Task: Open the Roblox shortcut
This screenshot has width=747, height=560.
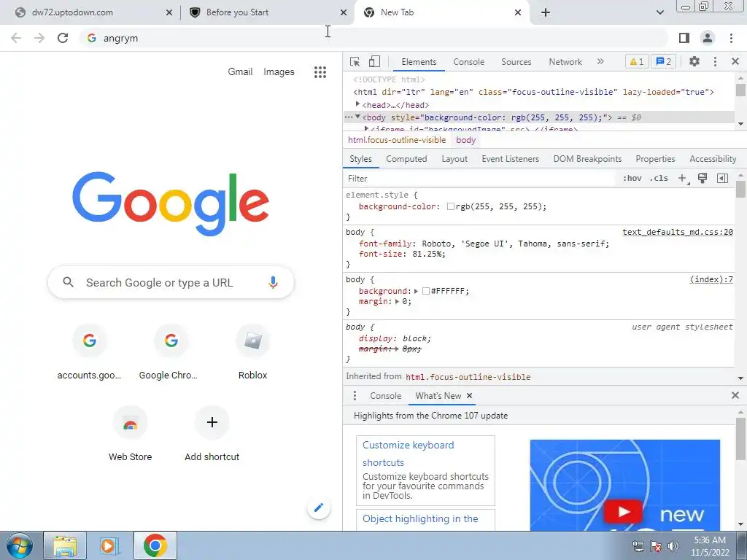Action: coord(252,352)
